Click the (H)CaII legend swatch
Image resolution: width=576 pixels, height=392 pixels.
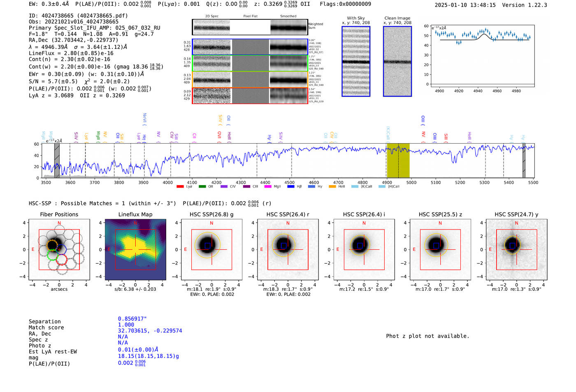pos(382,187)
